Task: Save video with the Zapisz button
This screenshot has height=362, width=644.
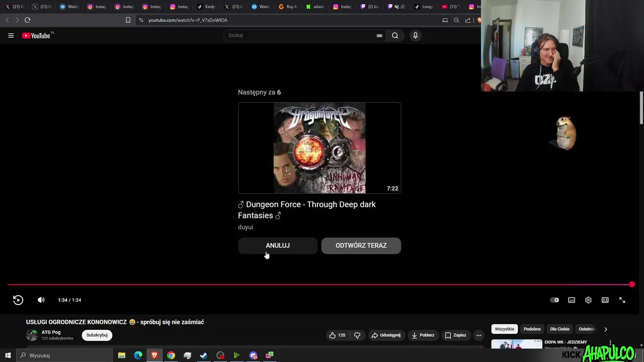Action: point(456,335)
